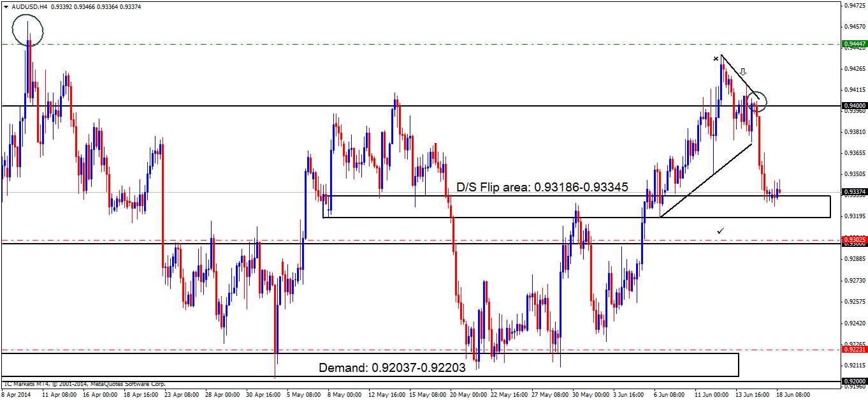Image resolution: width=868 pixels, height=400 pixels.
Task: Click the '27 May 08:00' time axis label
Action: pos(551,395)
